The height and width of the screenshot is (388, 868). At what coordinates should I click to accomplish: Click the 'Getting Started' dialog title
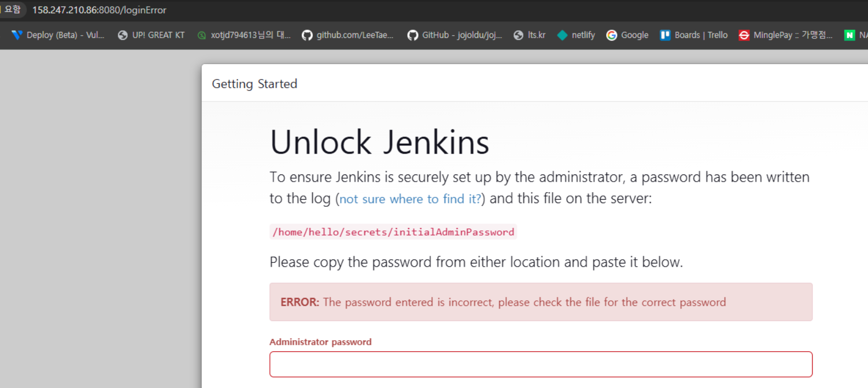255,84
